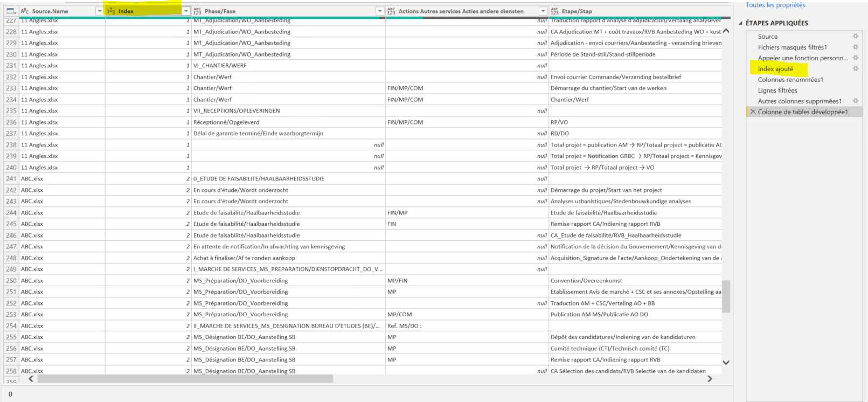The height and width of the screenshot is (402, 868).
Task: Open the Source.Name column filter dropdown
Action: click(x=99, y=11)
